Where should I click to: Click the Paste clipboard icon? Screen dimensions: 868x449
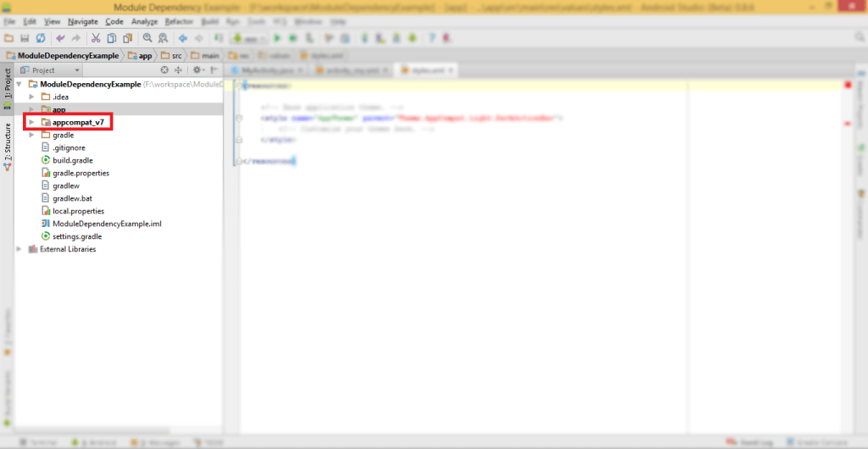click(x=128, y=38)
